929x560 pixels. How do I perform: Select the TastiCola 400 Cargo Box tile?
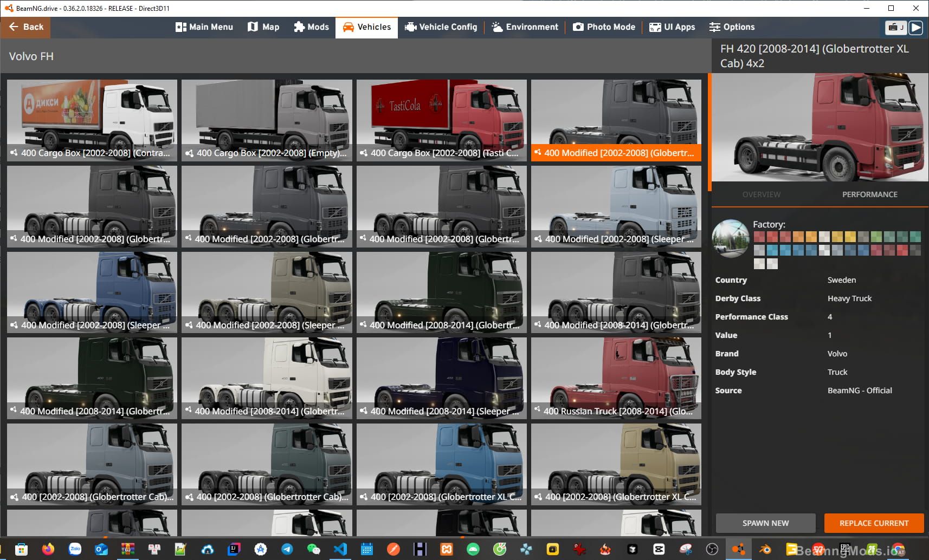[x=442, y=120]
